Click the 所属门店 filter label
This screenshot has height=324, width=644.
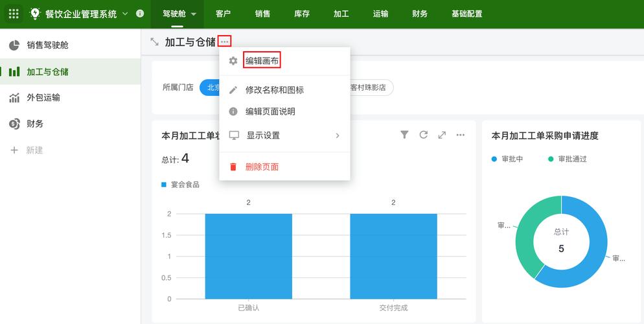tap(178, 87)
